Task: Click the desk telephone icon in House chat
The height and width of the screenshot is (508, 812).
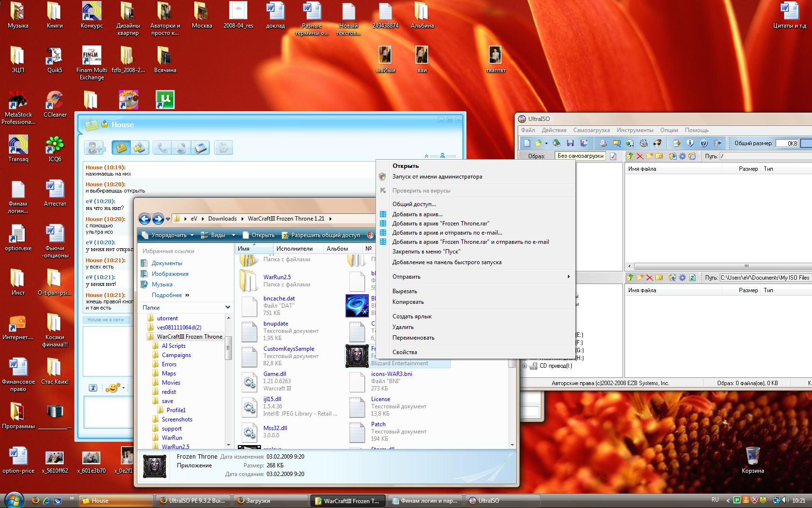Action: click(x=200, y=148)
